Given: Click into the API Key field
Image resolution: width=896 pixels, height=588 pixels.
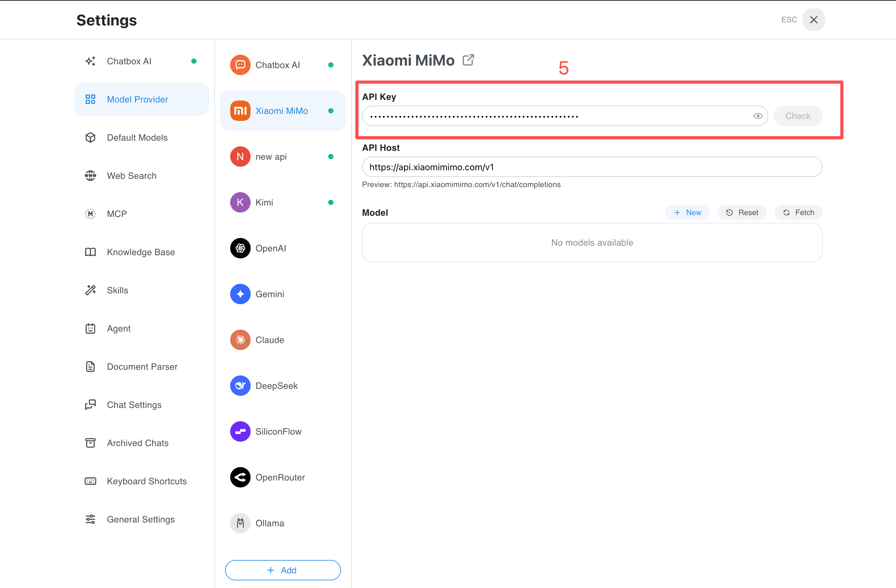Looking at the screenshot, I should point(565,116).
